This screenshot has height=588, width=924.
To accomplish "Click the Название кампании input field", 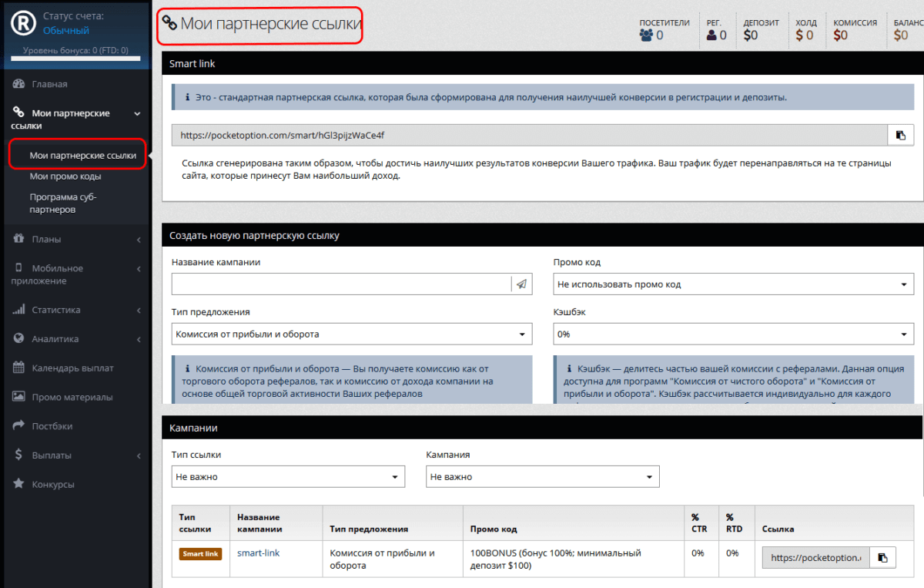I will [340, 284].
